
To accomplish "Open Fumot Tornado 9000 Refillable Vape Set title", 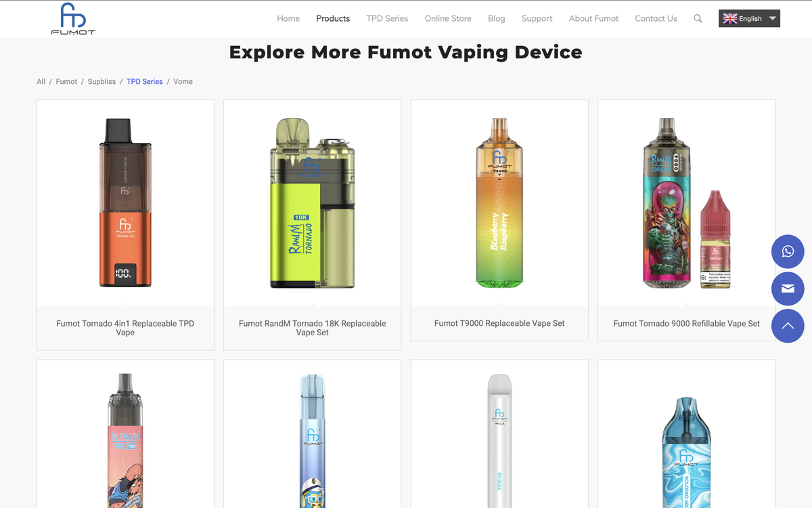I will point(687,324).
